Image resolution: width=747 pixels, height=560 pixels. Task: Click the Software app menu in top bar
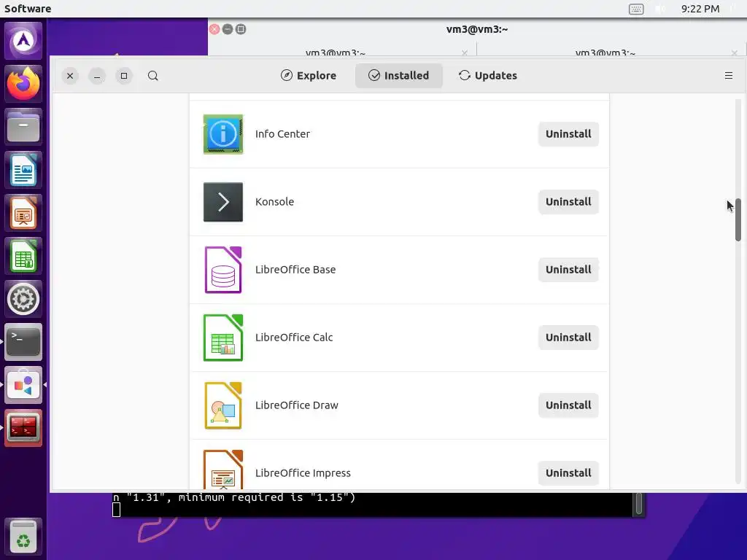[28, 9]
